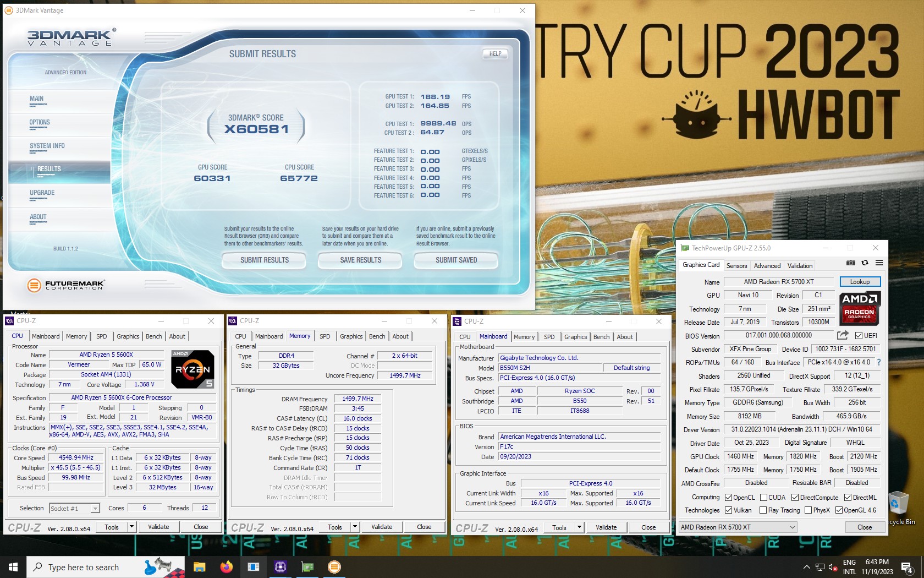The width and height of the screenshot is (924, 578).
Task: Open the Windows Start menu
Action: (13, 566)
